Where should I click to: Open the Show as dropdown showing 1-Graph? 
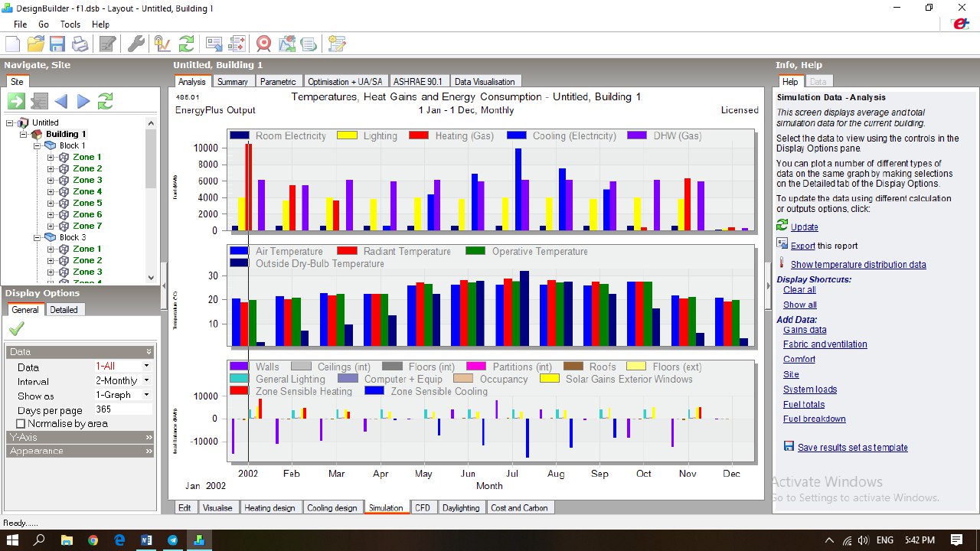[x=122, y=395]
